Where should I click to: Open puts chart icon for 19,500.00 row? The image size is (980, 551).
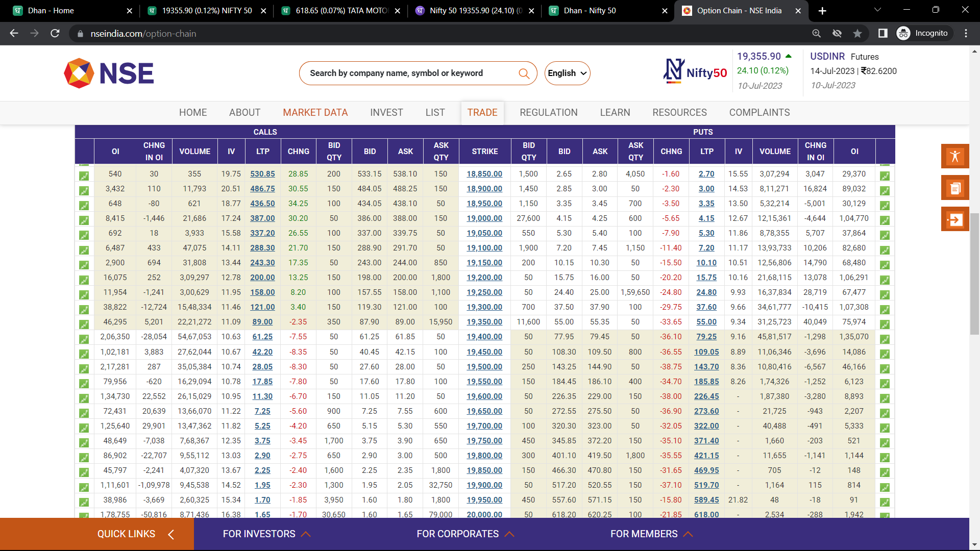pyautogui.click(x=885, y=369)
